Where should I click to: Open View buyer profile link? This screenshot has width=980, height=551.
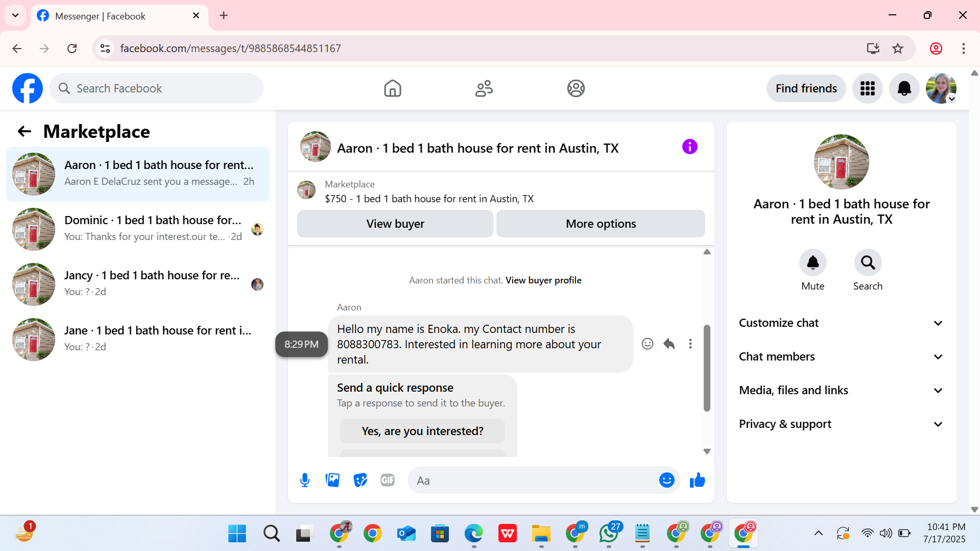[x=543, y=280]
